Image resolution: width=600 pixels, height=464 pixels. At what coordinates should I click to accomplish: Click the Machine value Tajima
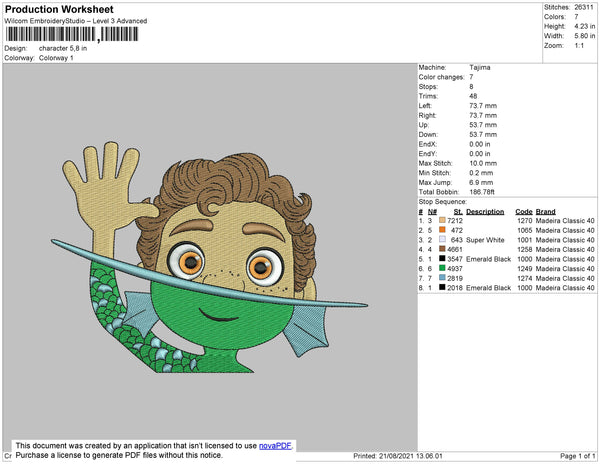(480, 67)
